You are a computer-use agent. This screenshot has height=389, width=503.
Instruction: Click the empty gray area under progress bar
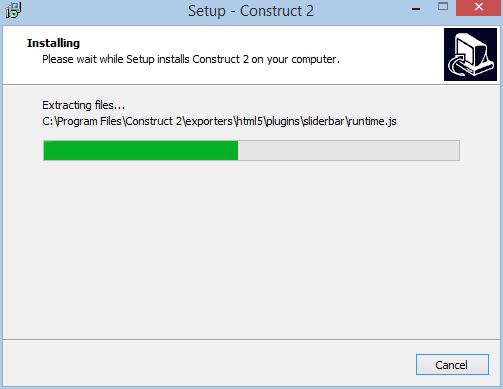[x=251, y=250]
